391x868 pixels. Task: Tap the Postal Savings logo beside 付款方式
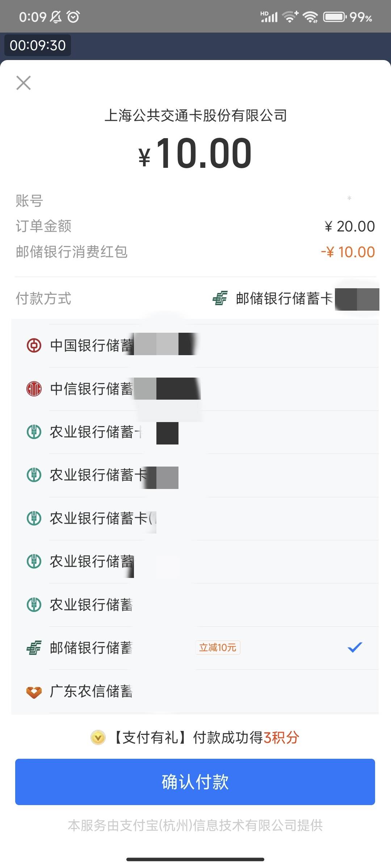point(220,298)
